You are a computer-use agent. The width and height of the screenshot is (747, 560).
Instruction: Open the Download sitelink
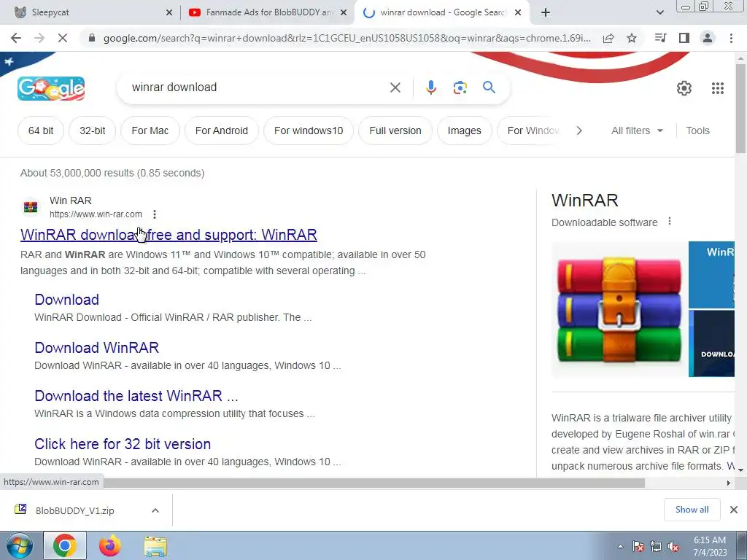[x=66, y=300]
